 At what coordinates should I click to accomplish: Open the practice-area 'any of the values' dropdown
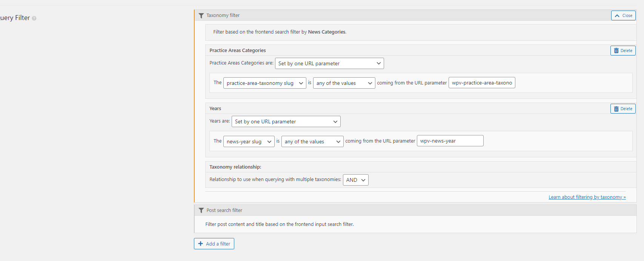(x=344, y=83)
